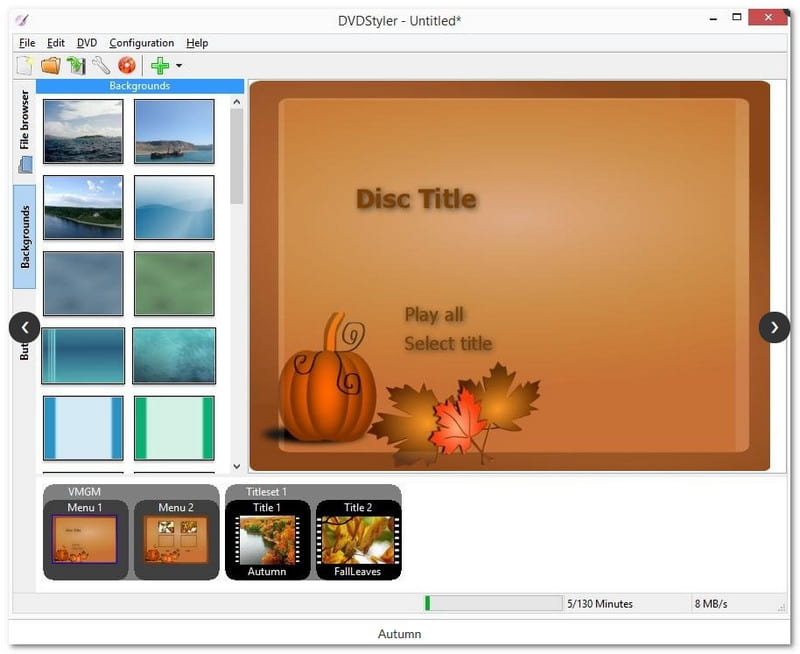Go to the previous slide with left arrow
Image resolution: width=800 pixels, height=654 pixels.
click(24, 328)
